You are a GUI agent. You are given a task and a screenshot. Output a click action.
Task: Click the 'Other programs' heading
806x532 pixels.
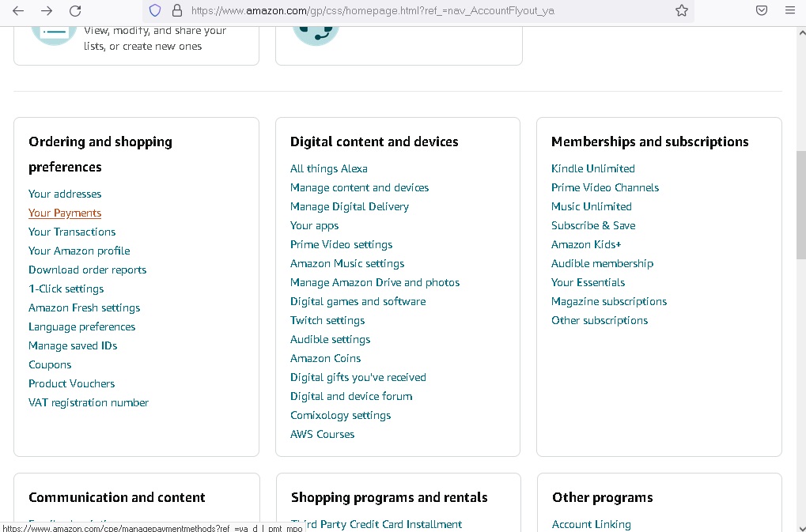[603, 498]
